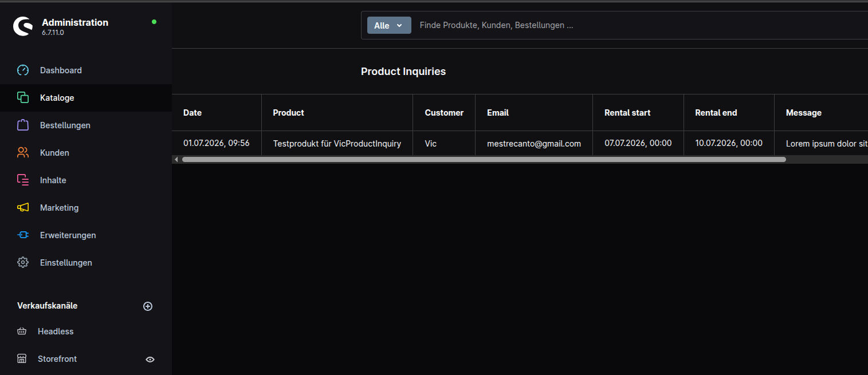This screenshot has width=868, height=375.
Task: Click the Customer column header
Action: [x=444, y=113]
